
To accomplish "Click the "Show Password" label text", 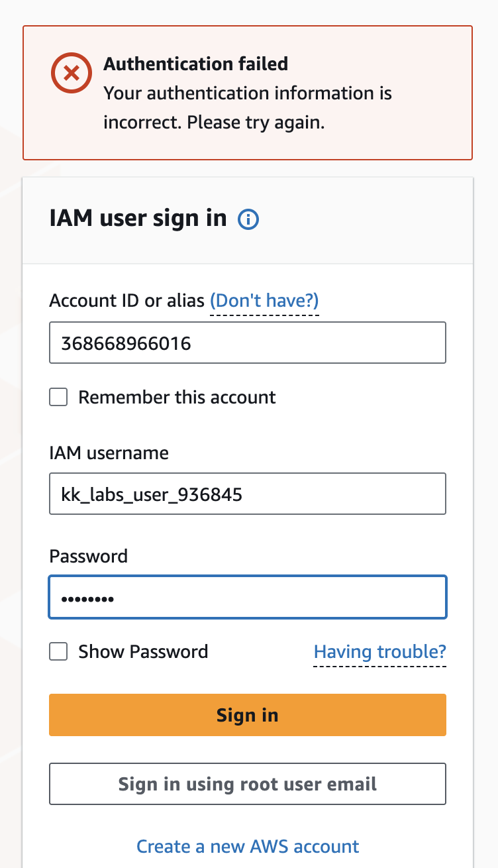I will click(143, 652).
